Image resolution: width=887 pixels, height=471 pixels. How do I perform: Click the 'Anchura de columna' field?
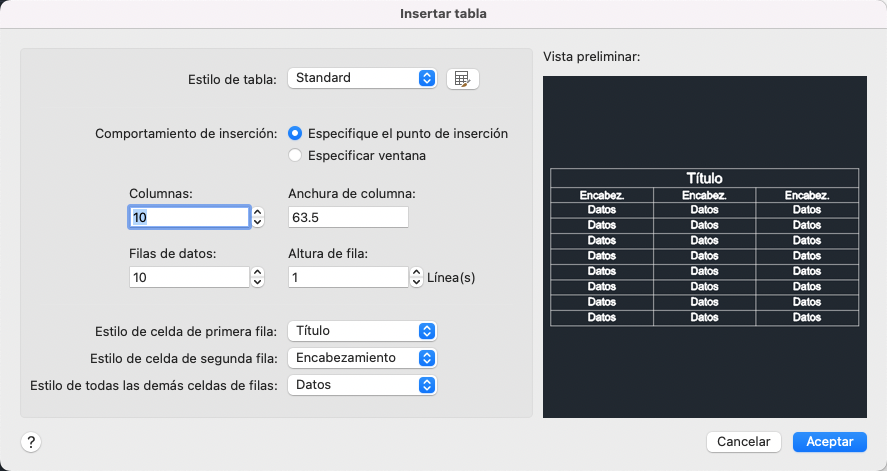[x=348, y=217]
